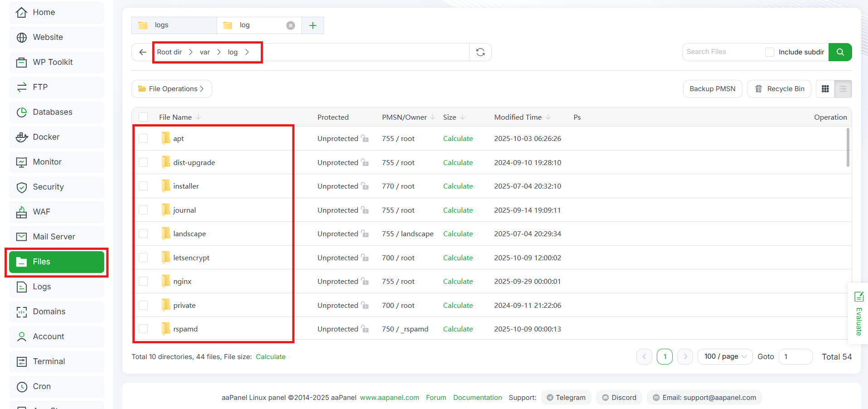Open Docker section
Screen dimensions: 868x409
point(57,137)
